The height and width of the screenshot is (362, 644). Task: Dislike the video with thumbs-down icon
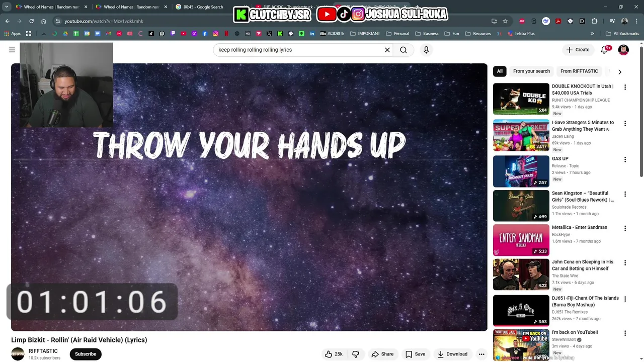pos(356,354)
